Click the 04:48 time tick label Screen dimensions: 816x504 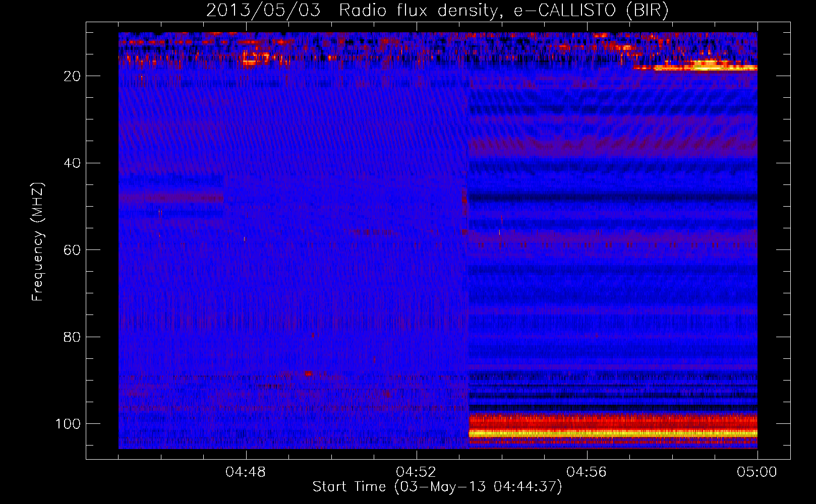click(246, 472)
